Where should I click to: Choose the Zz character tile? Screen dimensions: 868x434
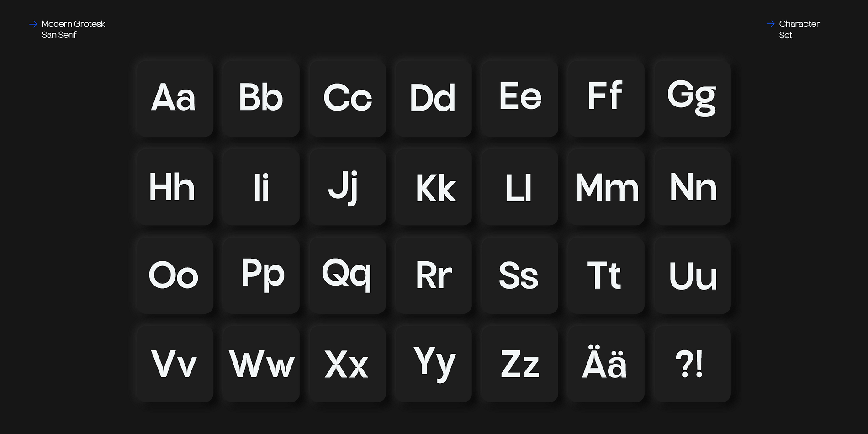520,364
